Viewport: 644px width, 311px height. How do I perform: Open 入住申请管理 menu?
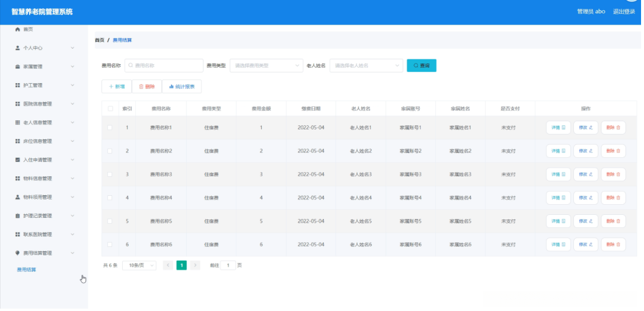[x=44, y=160]
